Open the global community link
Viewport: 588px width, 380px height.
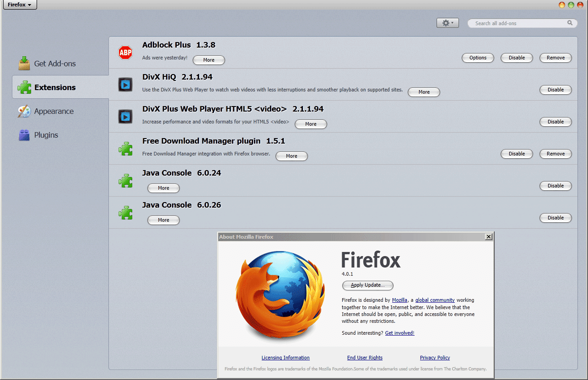pyautogui.click(x=435, y=300)
